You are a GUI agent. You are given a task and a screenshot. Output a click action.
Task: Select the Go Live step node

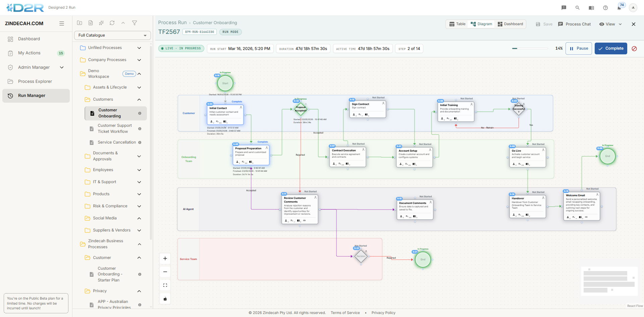[x=528, y=158]
